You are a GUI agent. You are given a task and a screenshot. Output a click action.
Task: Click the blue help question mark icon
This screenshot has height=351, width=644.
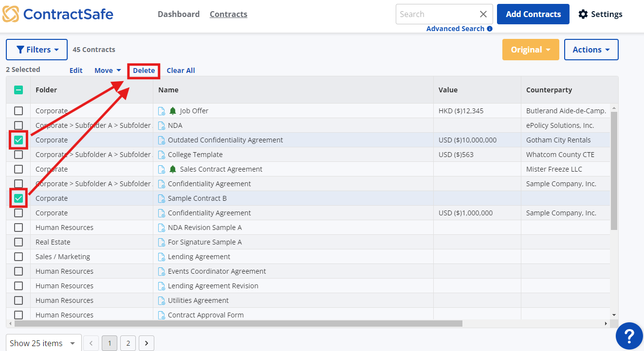(629, 335)
